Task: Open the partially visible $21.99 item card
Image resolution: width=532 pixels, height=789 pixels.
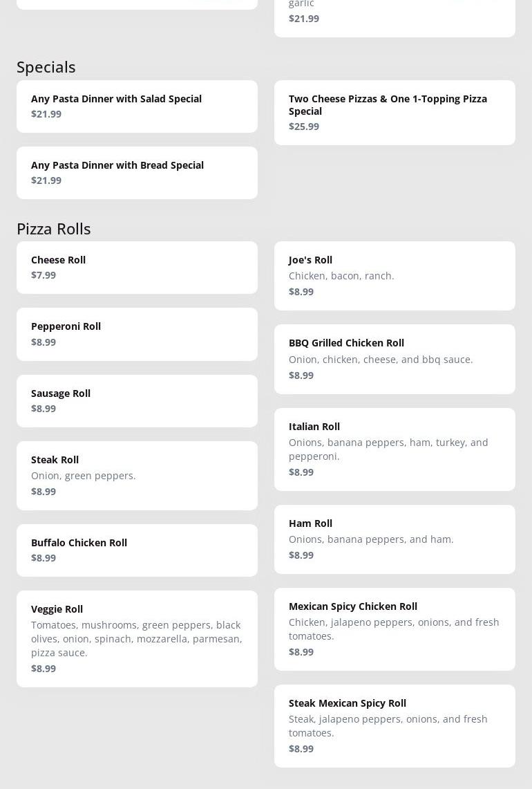Action: click(x=395, y=18)
